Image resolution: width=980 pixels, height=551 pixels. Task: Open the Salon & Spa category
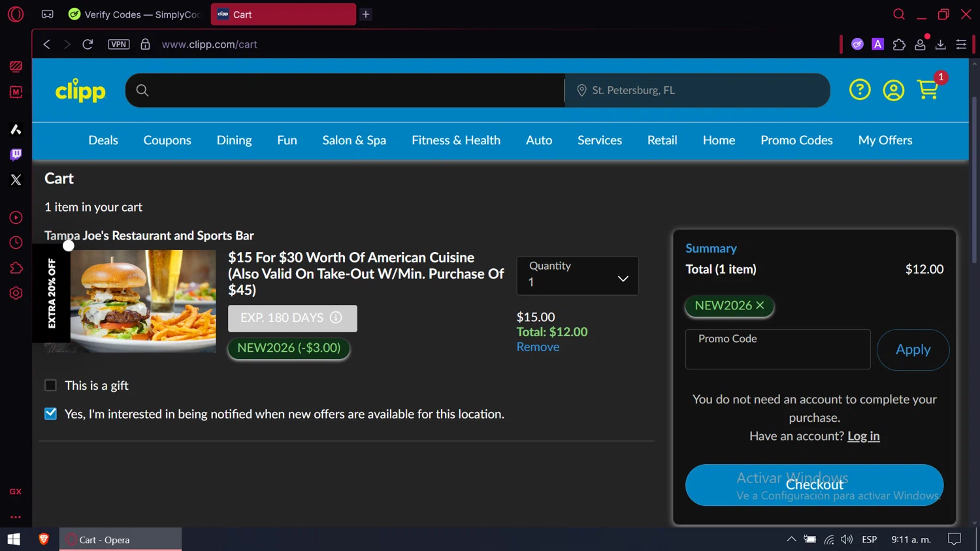pos(354,140)
